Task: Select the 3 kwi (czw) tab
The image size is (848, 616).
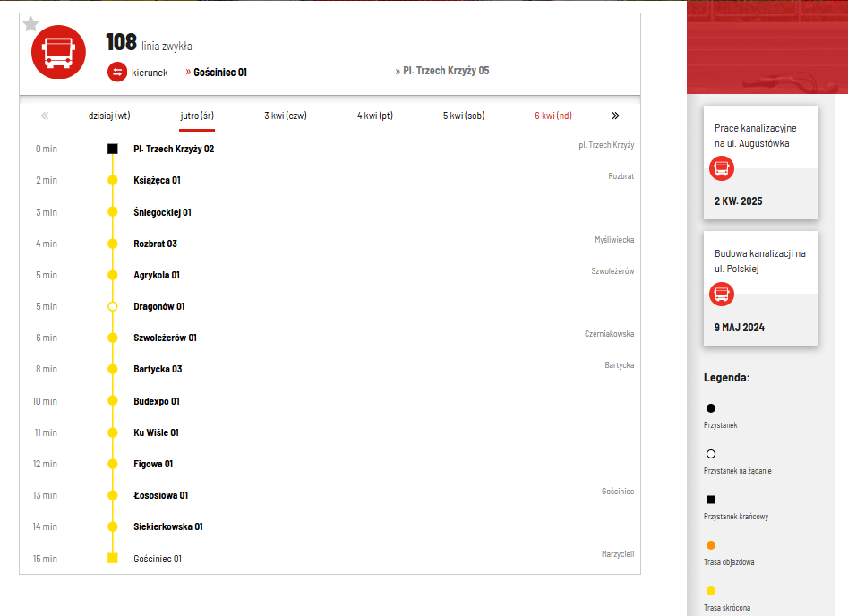Action: pyautogui.click(x=286, y=115)
